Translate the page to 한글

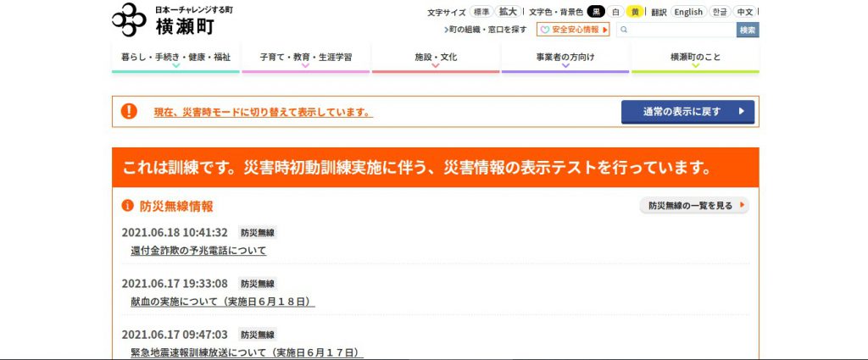click(x=719, y=12)
